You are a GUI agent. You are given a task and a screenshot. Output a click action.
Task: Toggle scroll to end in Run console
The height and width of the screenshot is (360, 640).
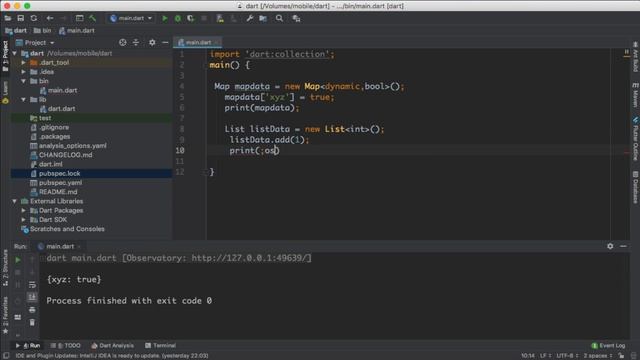click(x=32, y=297)
